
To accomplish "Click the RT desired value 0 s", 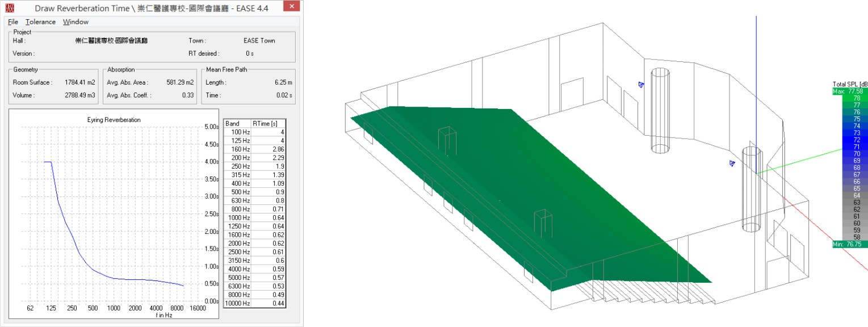I will pyautogui.click(x=250, y=53).
